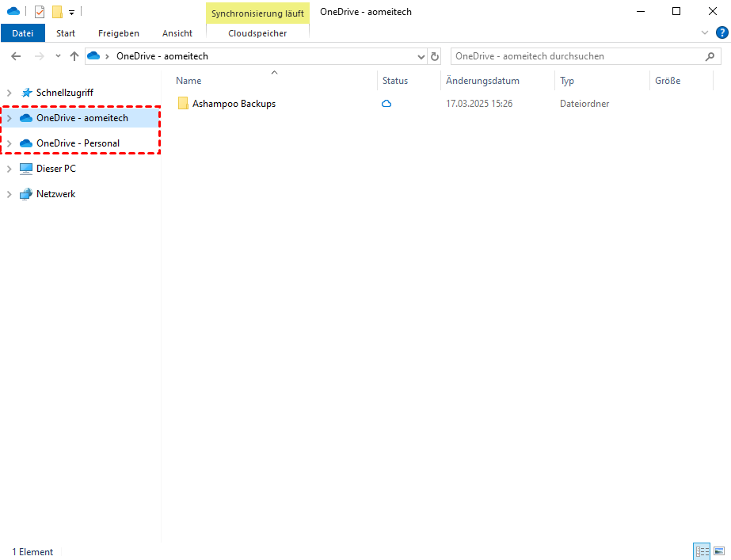Expand the OneDrive - aomeitech tree node

coord(9,119)
